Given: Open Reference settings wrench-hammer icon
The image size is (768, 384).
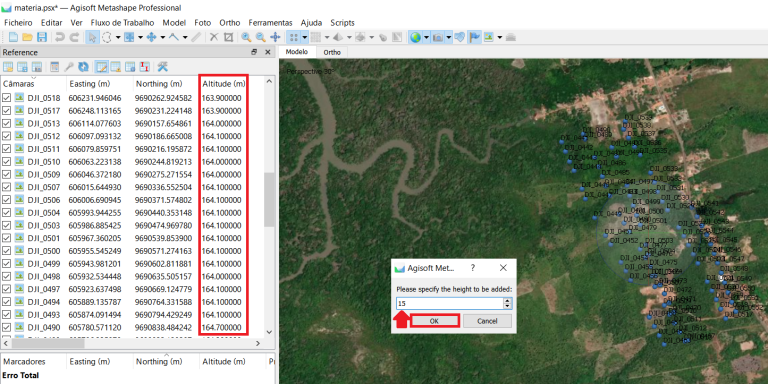Looking at the screenshot, I should 163,67.
